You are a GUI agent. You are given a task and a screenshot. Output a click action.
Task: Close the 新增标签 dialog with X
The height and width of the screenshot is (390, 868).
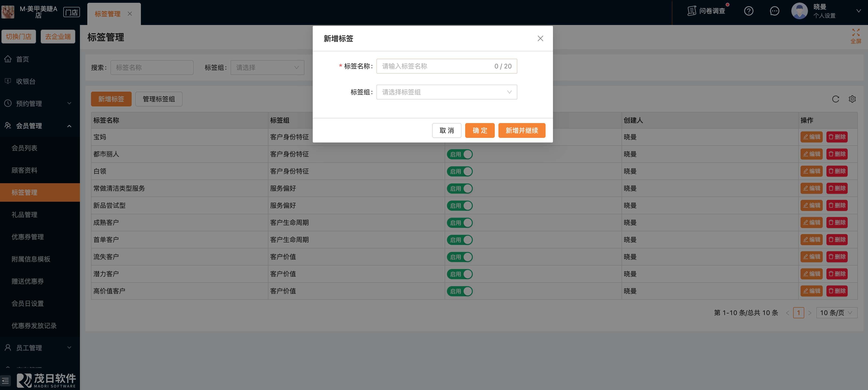point(540,39)
